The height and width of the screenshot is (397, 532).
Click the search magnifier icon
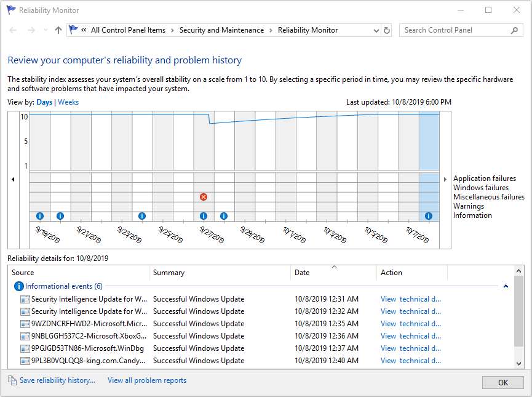514,30
